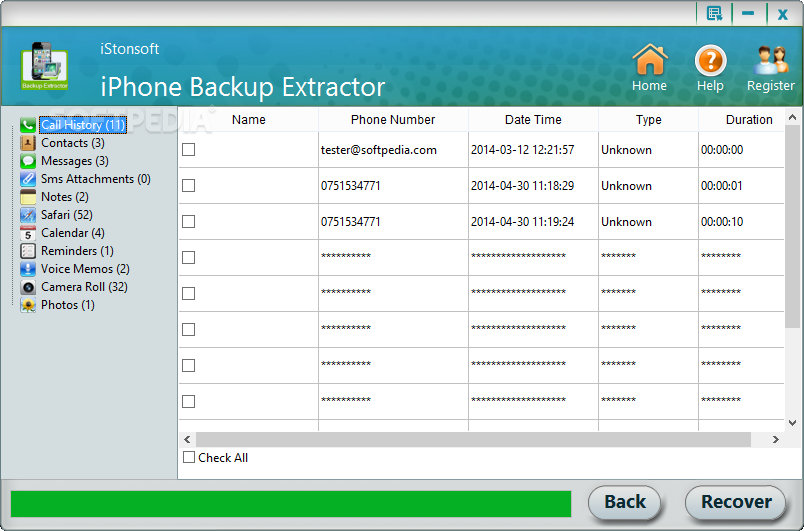Click the Contacts book icon
The width and height of the screenshot is (804, 531).
(x=28, y=142)
